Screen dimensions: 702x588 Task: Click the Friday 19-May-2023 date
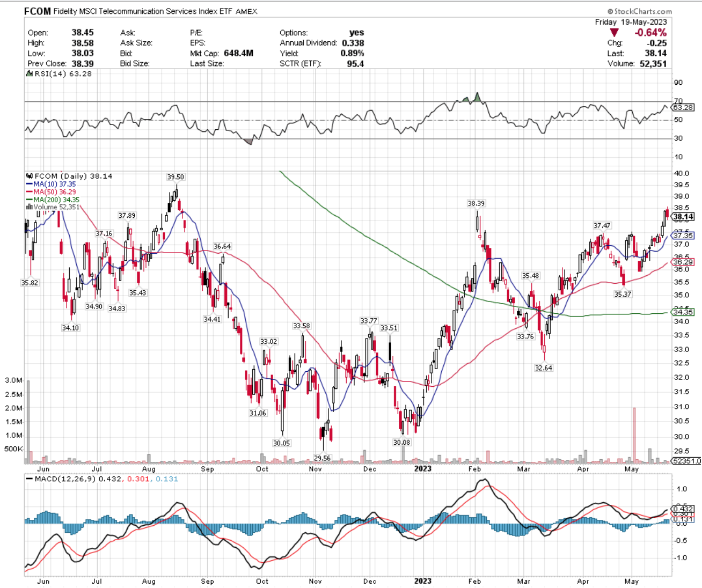[631, 22]
